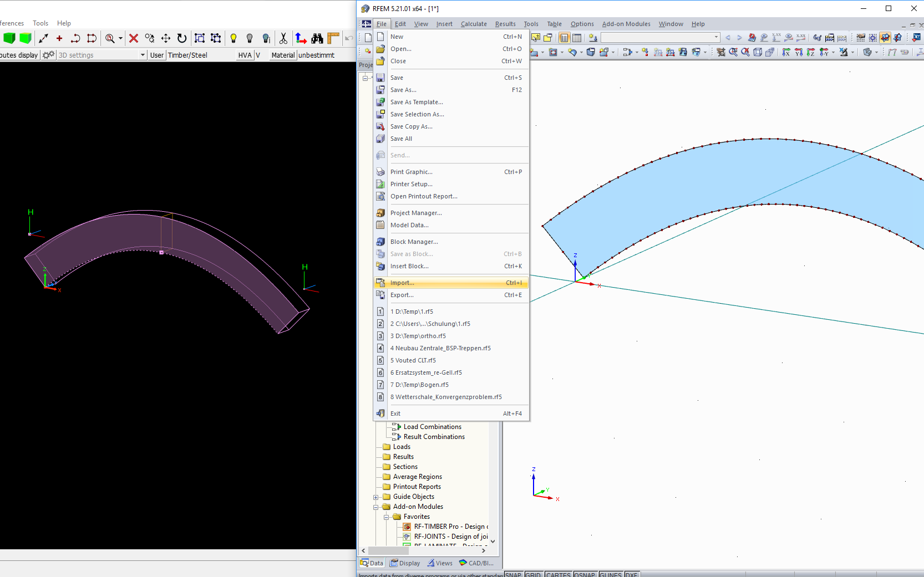Image resolution: width=924 pixels, height=577 pixels.
Task: Select the scissors cut tool
Action: [x=283, y=38]
